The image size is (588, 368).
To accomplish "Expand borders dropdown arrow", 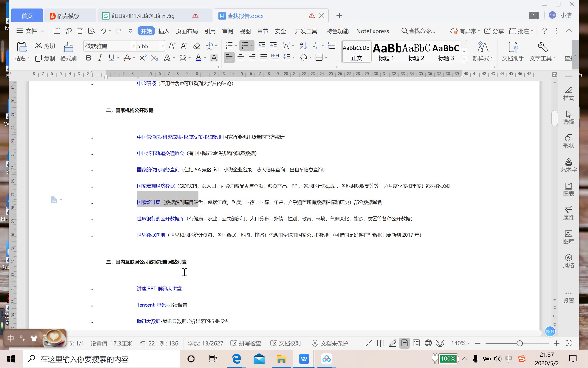I will 326,58.
